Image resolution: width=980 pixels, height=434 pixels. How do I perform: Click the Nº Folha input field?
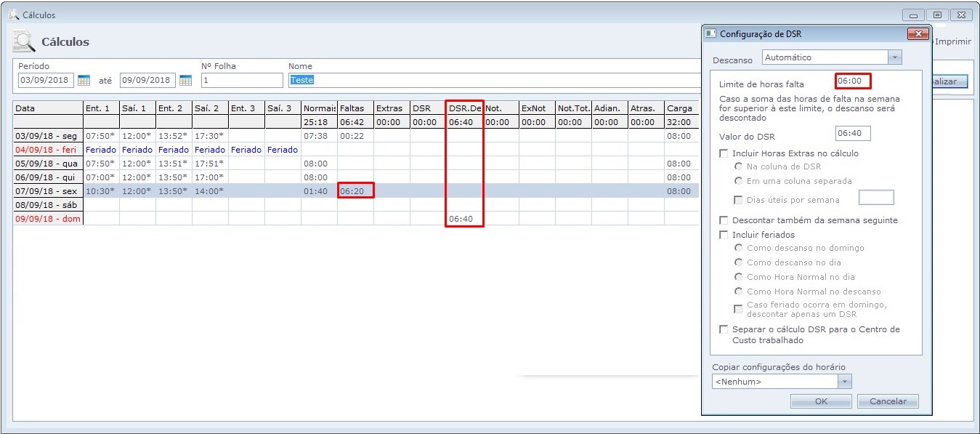[242, 80]
